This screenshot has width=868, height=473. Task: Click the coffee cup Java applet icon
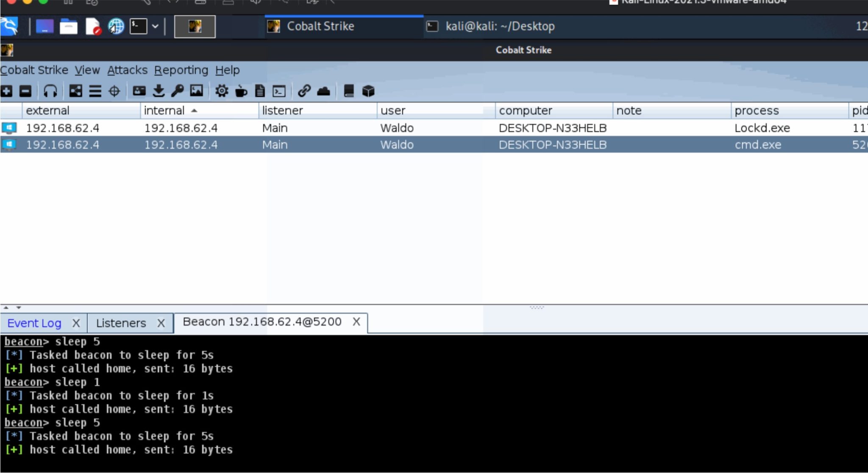click(x=241, y=91)
